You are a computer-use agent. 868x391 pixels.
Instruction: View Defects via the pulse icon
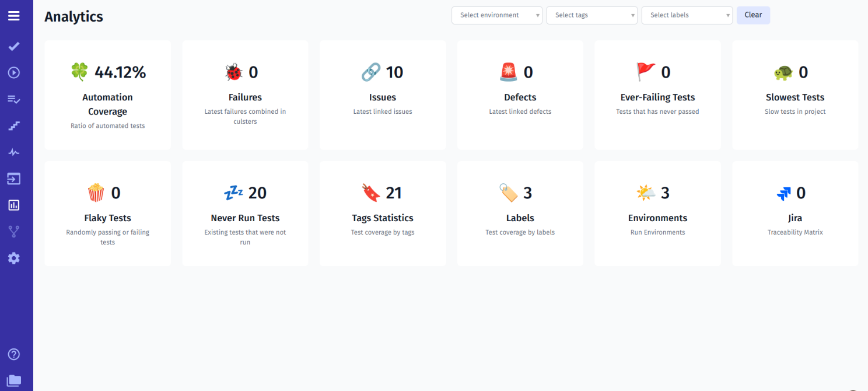[13, 152]
